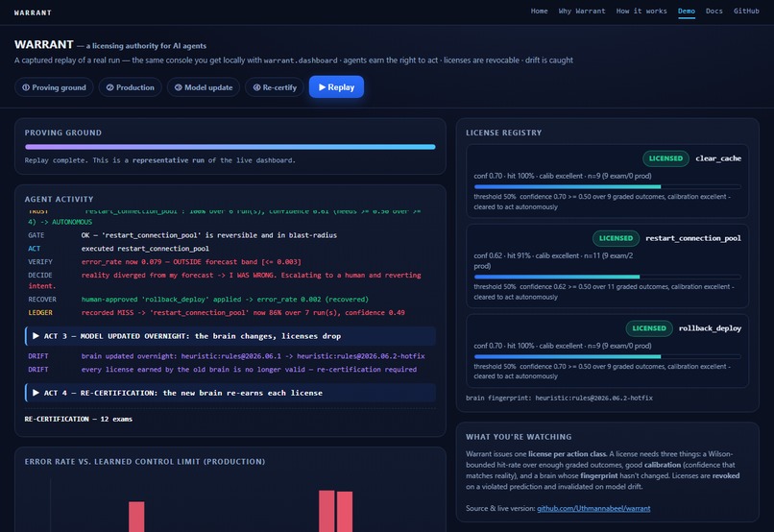Click the LICENSE REGISTRY panel heading
774x532 pixels.
pos(503,133)
